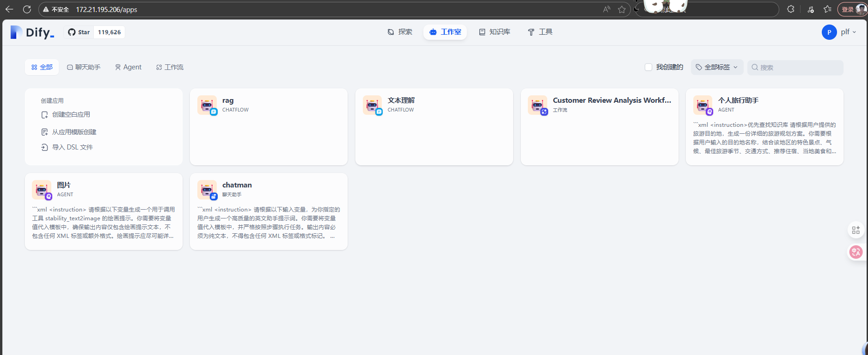Click the blank-app document icon

[44, 115]
